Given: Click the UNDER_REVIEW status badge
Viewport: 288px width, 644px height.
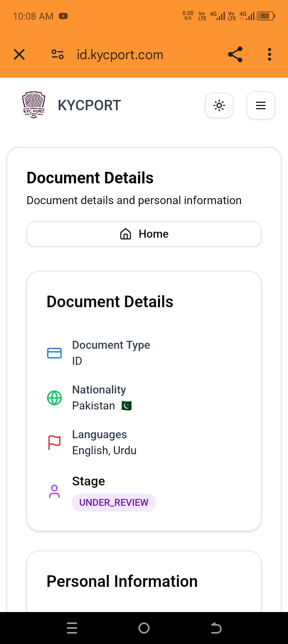Looking at the screenshot, I should click(x=114, y=503).
